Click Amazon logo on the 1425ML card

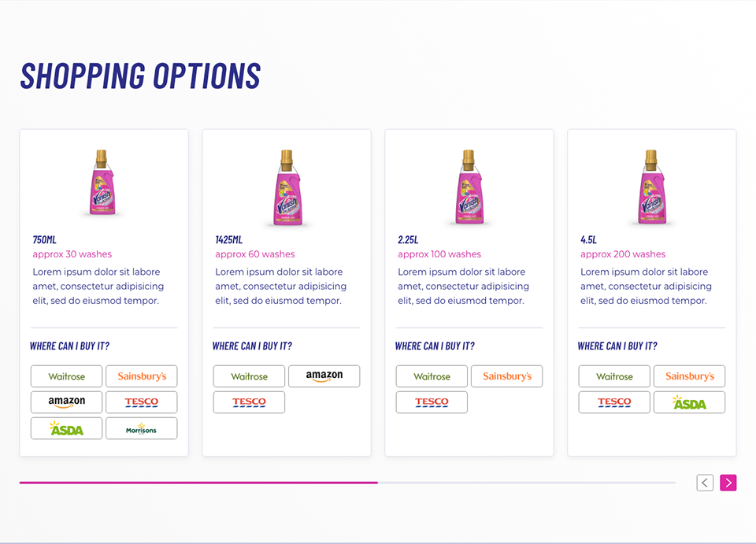(x=324, y=376)
